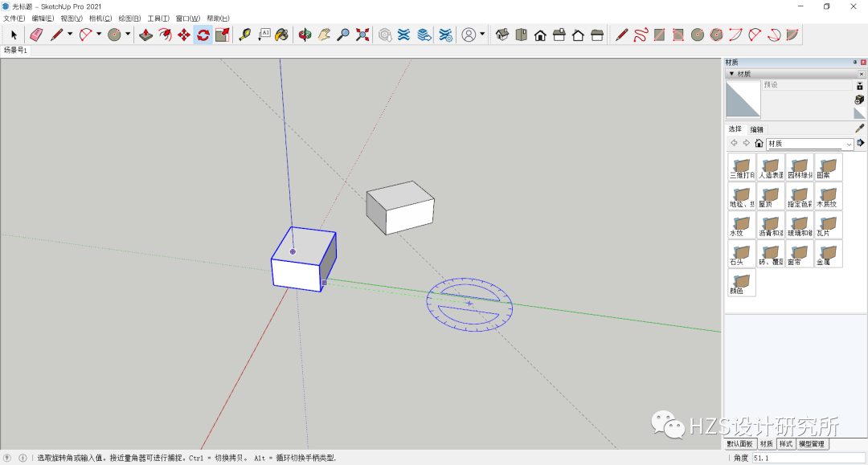Screen dimensions: 868x465
Task: Select the 金属 material thumbnail
Action: [829, 252]
